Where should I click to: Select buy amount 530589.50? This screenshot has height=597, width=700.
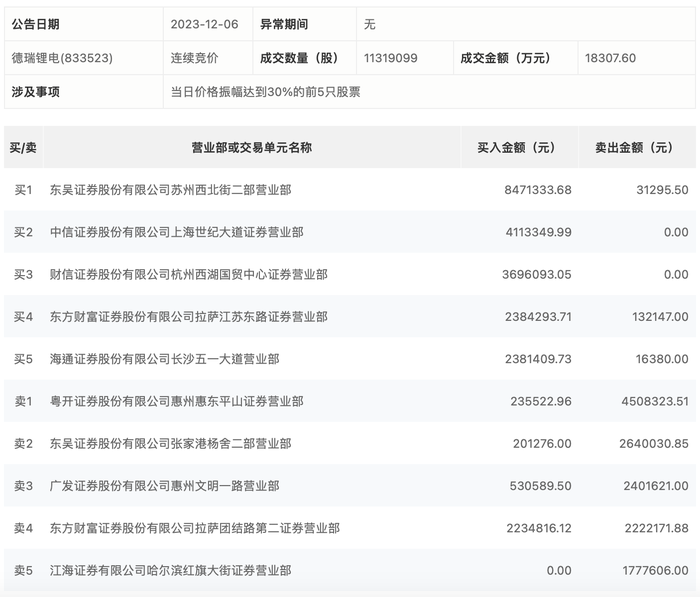tap(541, 486)
